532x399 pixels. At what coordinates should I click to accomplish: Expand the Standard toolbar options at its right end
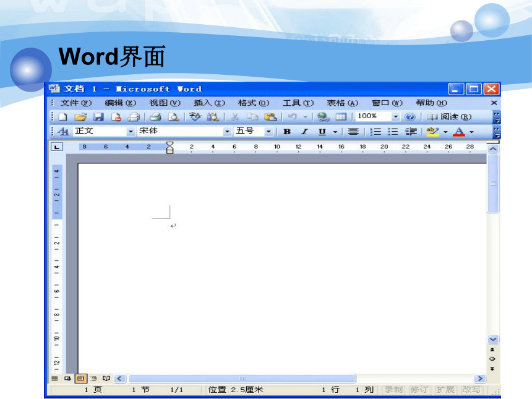tap(497, 117)
